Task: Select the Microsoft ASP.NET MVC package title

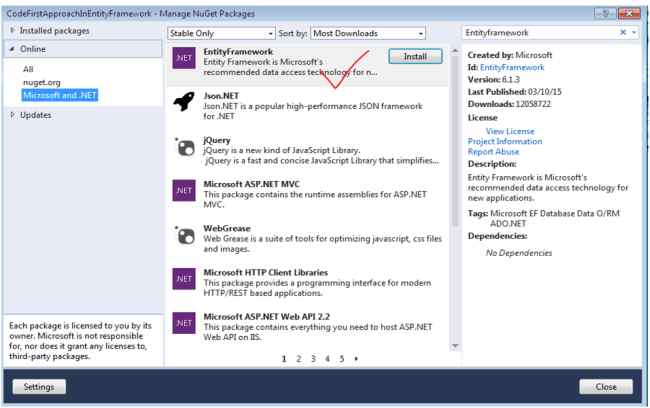Action: pos(252,184)
